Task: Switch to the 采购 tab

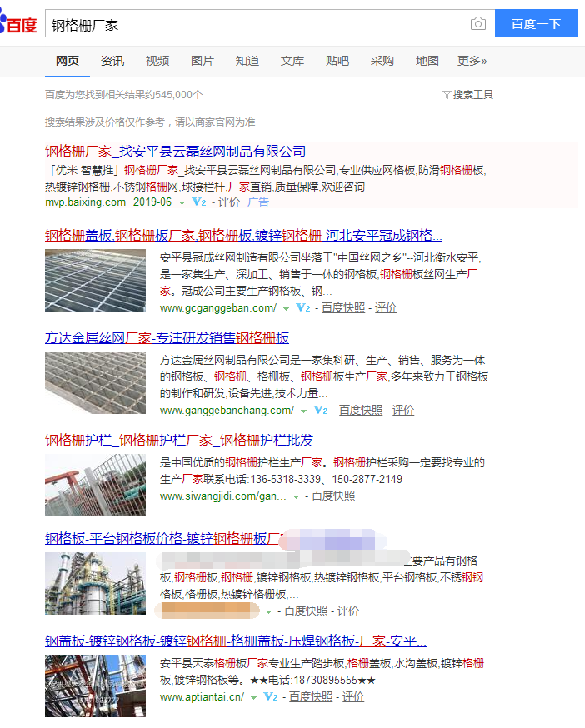Action: [x=382, y=61]
